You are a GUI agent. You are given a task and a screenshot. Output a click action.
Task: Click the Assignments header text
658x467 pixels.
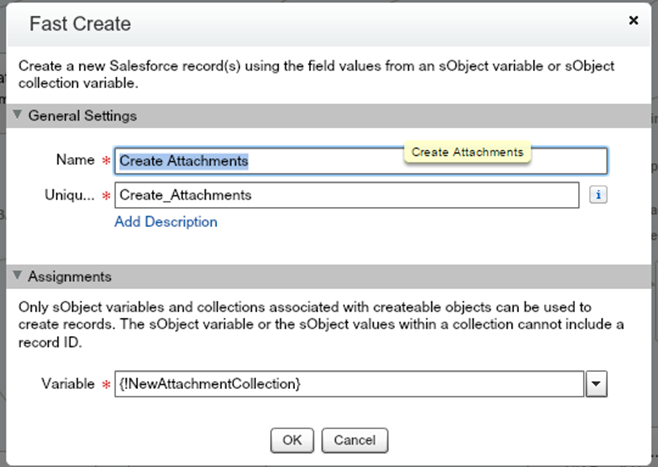(x=69, y=276)
